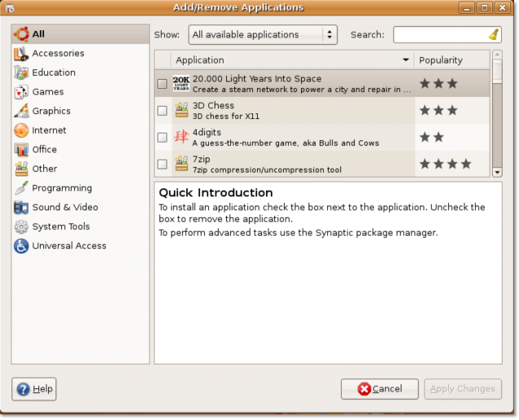Select the Accessories category label

(x=58, y=53)
